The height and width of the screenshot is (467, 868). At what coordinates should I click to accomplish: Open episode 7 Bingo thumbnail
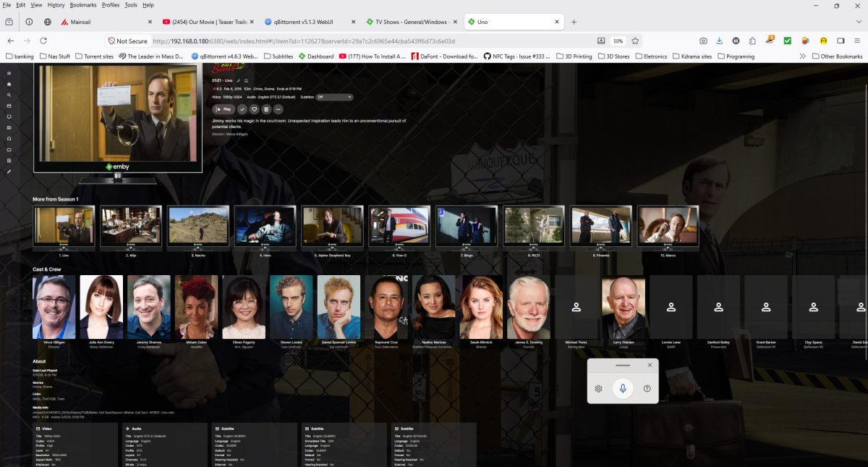tap(467, 227)
